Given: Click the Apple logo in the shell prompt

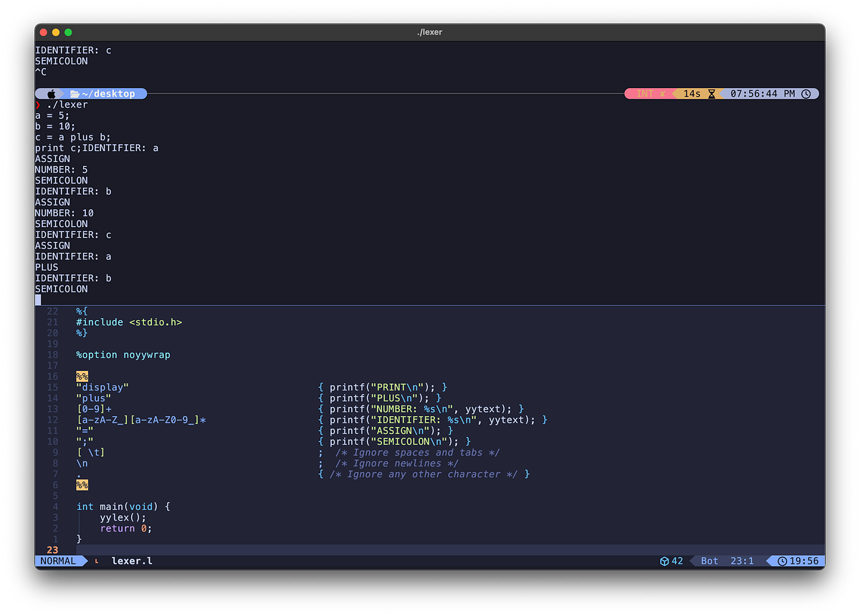Looking at the screenshot, I should coord(50,93).
